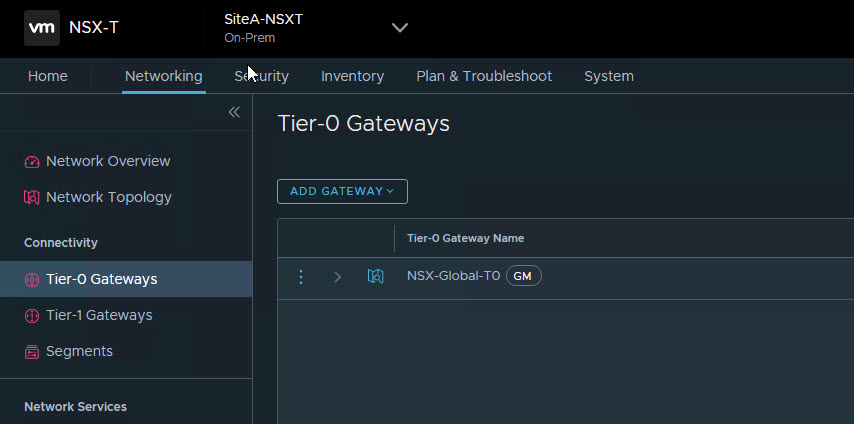Open Tier-1 Gateways in the sidebar
Viewport: 854px width, 424px height.
click(99, 315)
